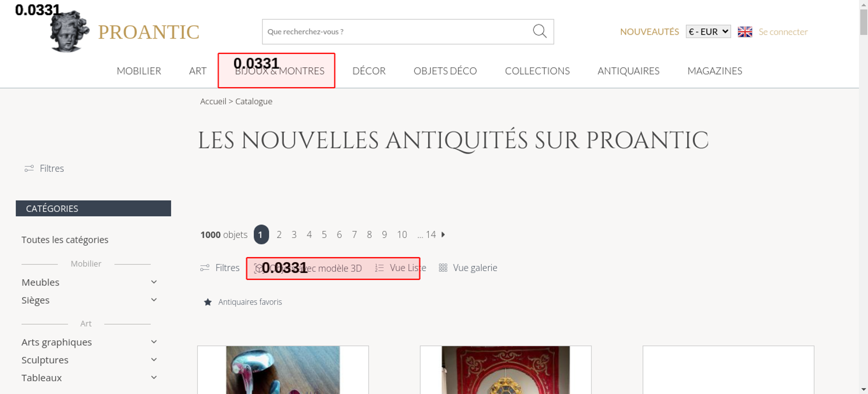Image resolution: width=868 pixels, height=394 pixels.
Task: Click the sidebar Filtres sliders icon
Action: point(29,168)
